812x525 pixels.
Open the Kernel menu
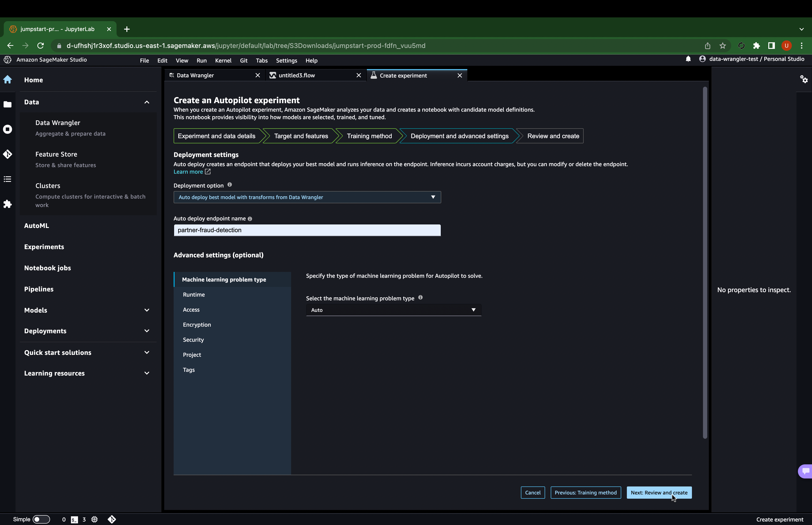pos(223,60)
